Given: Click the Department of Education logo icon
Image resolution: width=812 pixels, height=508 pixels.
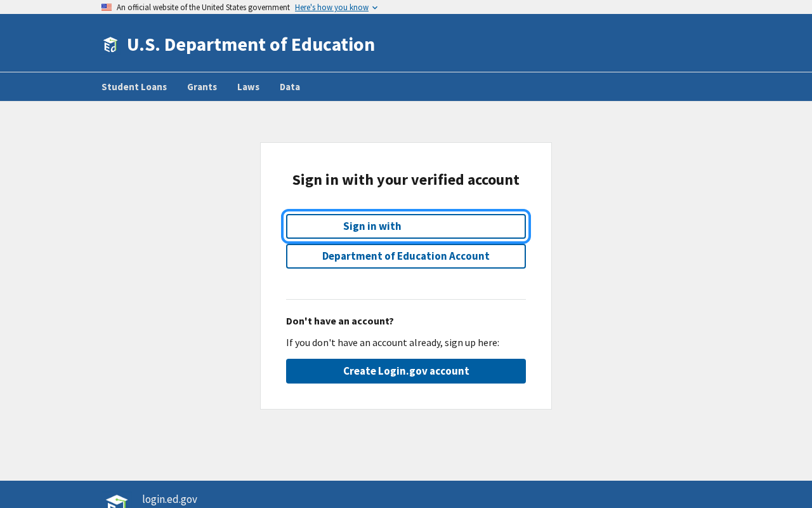Looking at the screenshot, I should [110, 44].
